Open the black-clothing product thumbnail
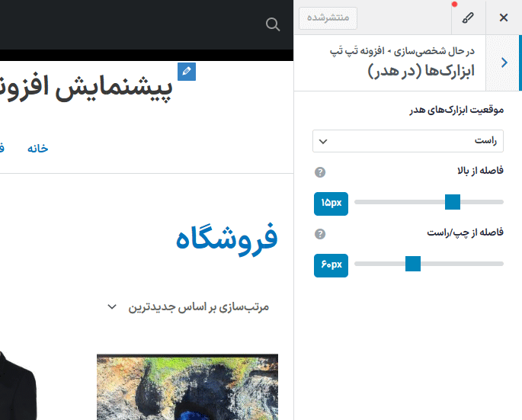This screenshot has height=420, width=522. pos(18,386)
